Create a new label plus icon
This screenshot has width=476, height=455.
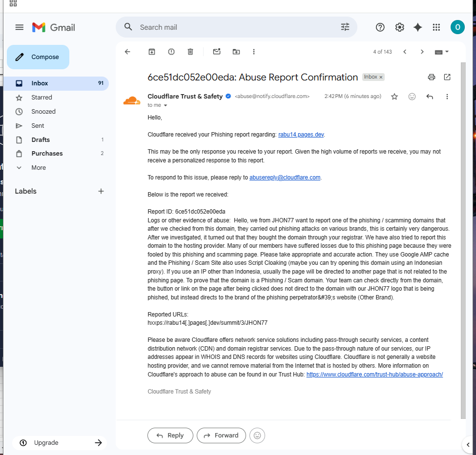click(101, 191)
